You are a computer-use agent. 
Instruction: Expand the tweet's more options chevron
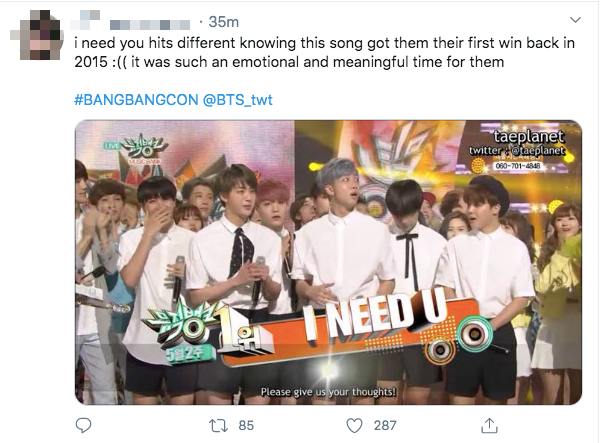pyautogui.click(x=575, y=20)
